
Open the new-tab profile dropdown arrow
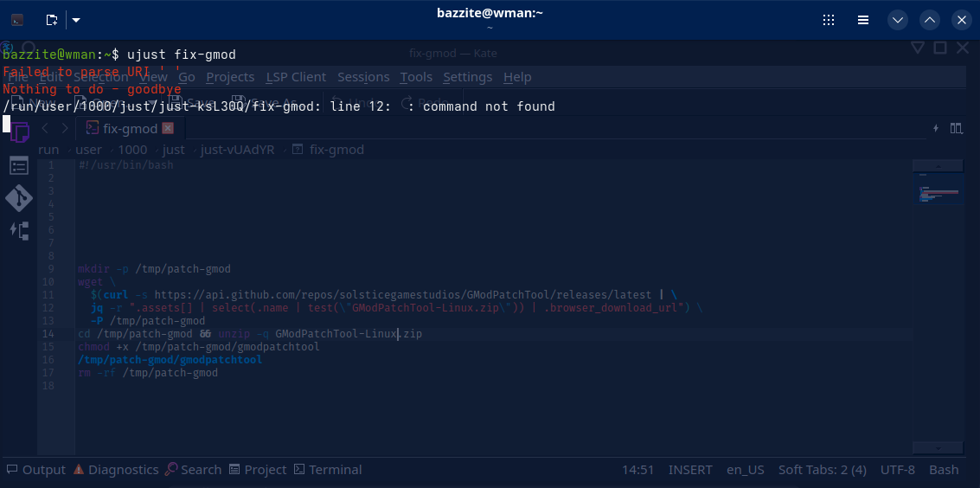point(76,20)
